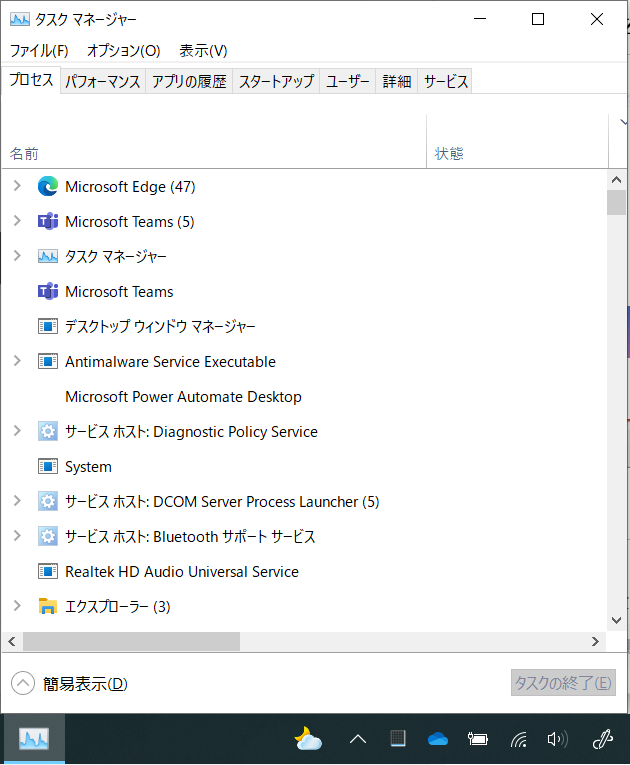Image resolution: width=630 pixels, height=765 pixels.
Task: Open the pen workspace tray icon
Action: pyautogui.click(x=603, y=739)
